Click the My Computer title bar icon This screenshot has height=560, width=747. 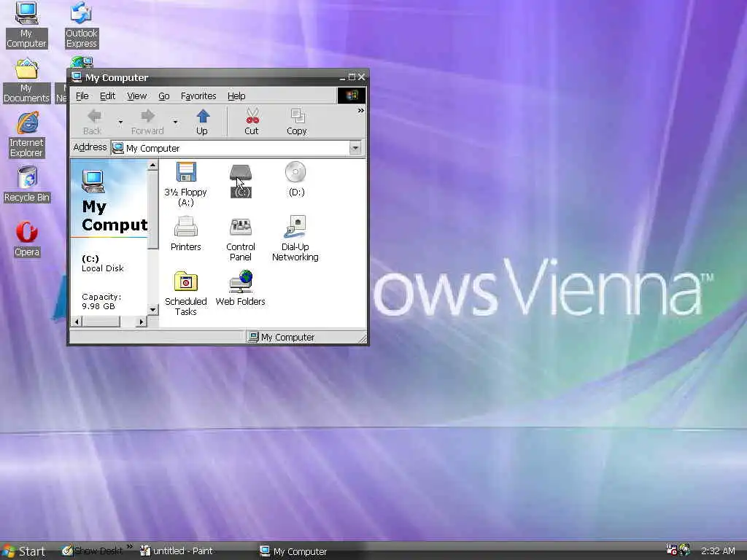(x=77, y=77)
